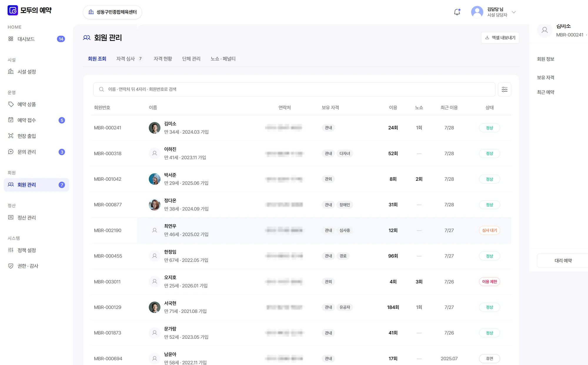Open the 성동구민종합체육센터 facility selector
Viewport: 588px width, 365px height.
click(113, 12)
